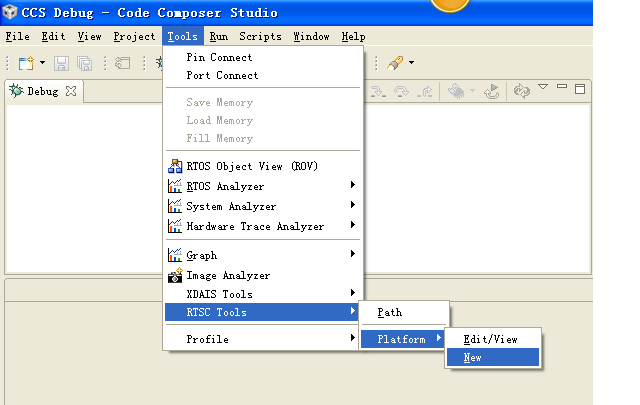The width and height of the screenshot is (640, 405).
Task: Click the disabled Load Memory item
Action: click(263, 120)
